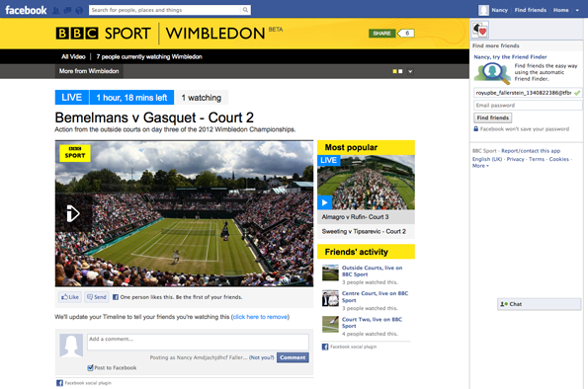Click the app icon with heart in sidebar
Viewport: 588px width, 389px height.
pyautogui.click(x=479, y=30)
